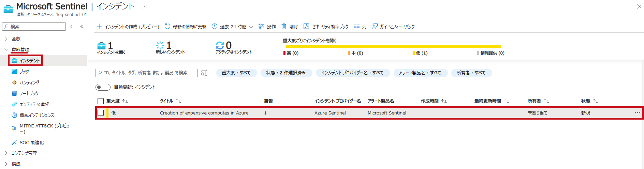This screenshot has height=169, width=644.
Task: Click the 操作 actions button
Action: pos(267,27)
